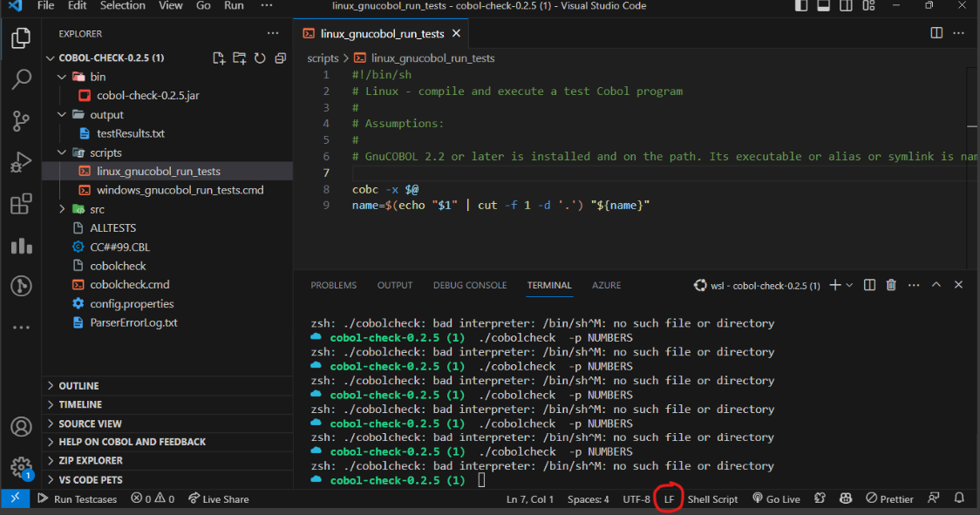This screenshot has height=515, width=980.
Task: Maximize the terminal panel with the chevron
Action: click(936, 284)
